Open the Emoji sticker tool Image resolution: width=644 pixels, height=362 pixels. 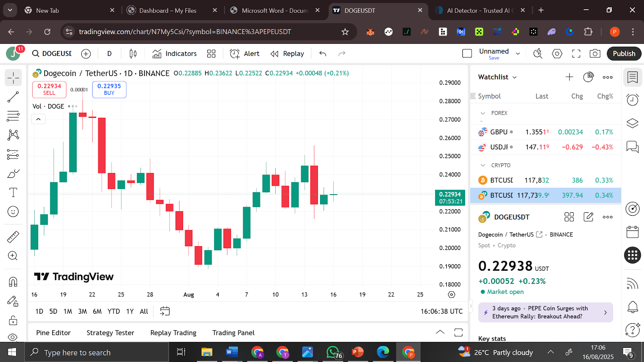pos(13,211)
